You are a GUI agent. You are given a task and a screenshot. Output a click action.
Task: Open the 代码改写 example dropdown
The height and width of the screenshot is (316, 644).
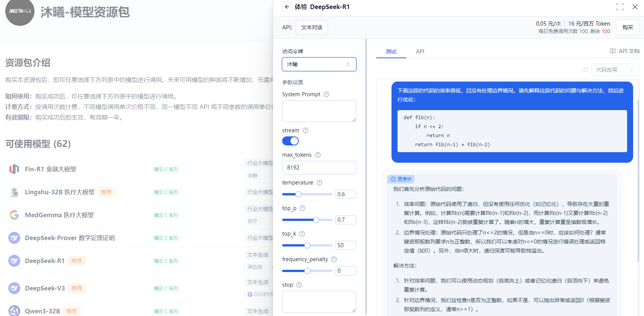615,70
